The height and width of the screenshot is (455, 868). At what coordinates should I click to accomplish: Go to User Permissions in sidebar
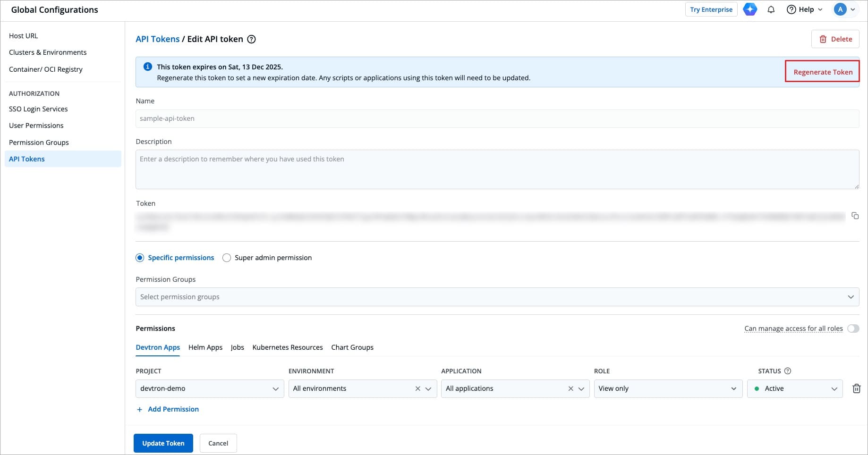pyautogui.click(x=36, y=126)
